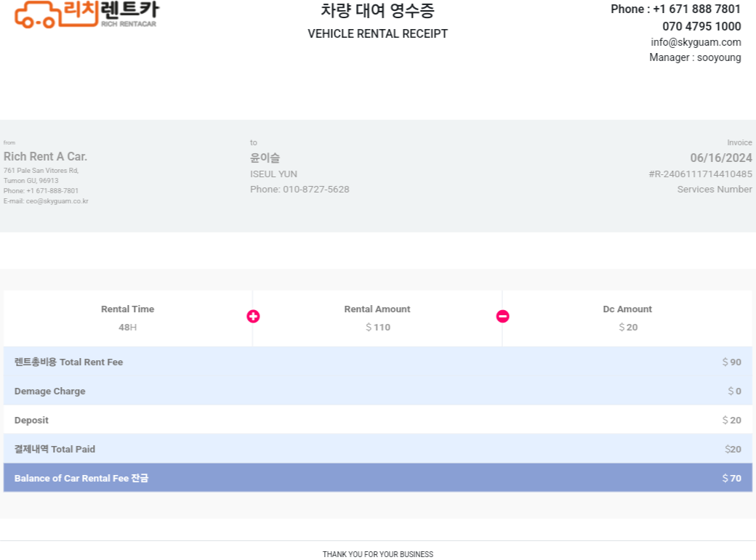The width and height of the screenshot is (756, 560).
Task: Click the customer name ISEUL YUN
Action: pos(273,174)
